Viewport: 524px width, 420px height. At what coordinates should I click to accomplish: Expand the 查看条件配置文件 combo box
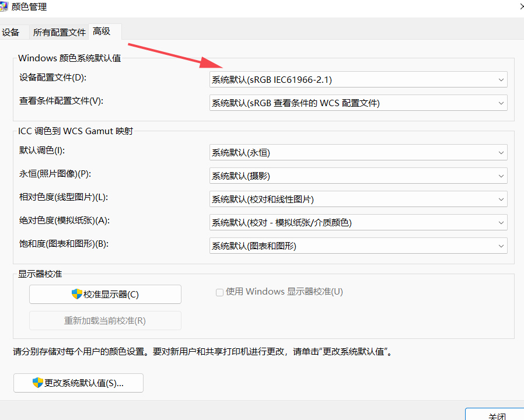[x=358, y=103]
